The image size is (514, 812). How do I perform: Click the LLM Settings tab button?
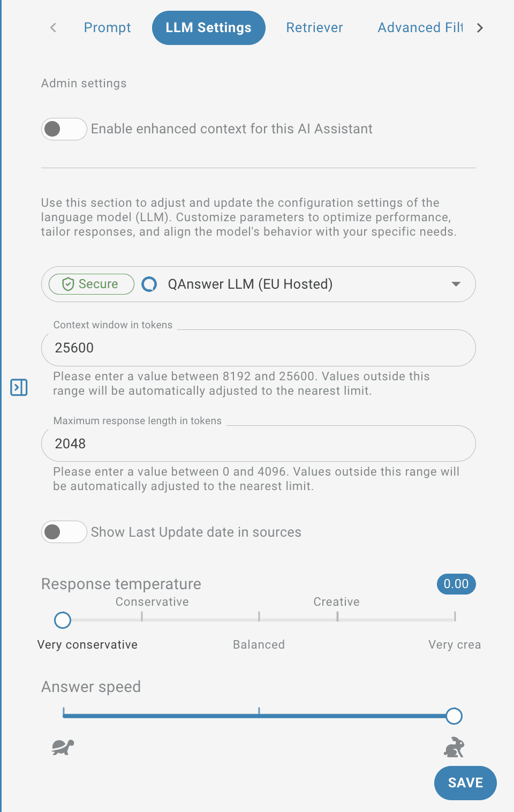209,28
